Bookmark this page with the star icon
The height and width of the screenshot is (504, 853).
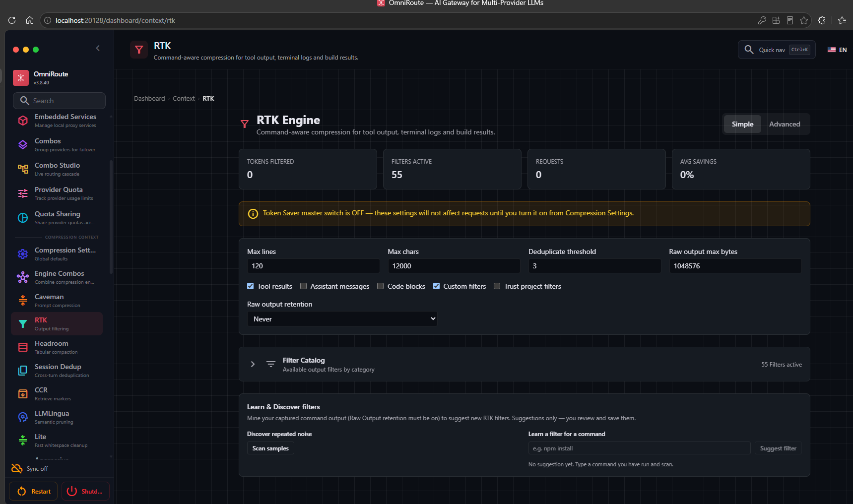tap(804, 20)
